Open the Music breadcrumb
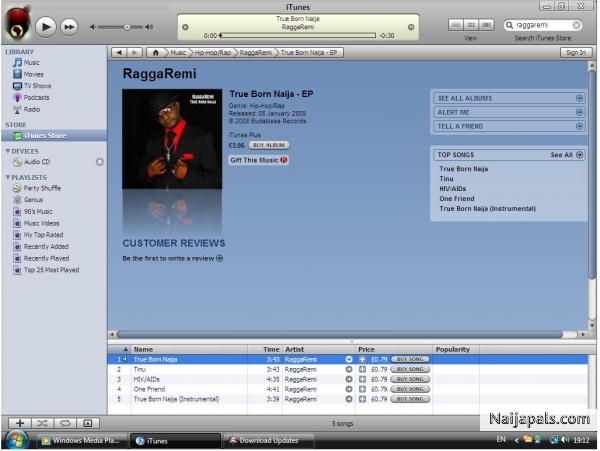600x451 pixels. [x=178, y=53]
